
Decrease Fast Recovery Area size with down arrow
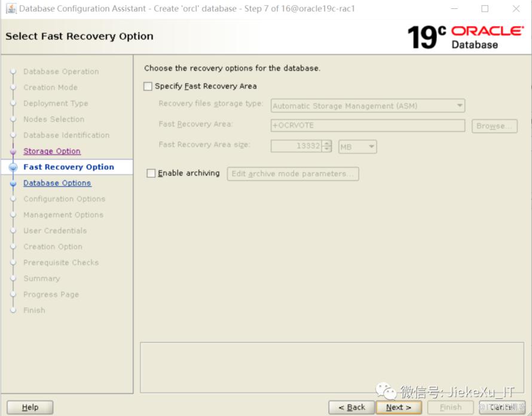[x=327, y=149]
